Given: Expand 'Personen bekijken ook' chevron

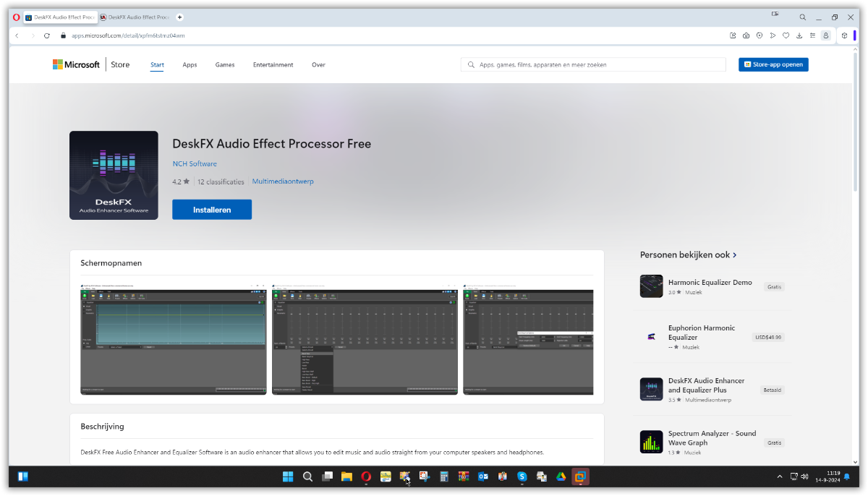Looking at the screenshot, I should click(735, 255).
